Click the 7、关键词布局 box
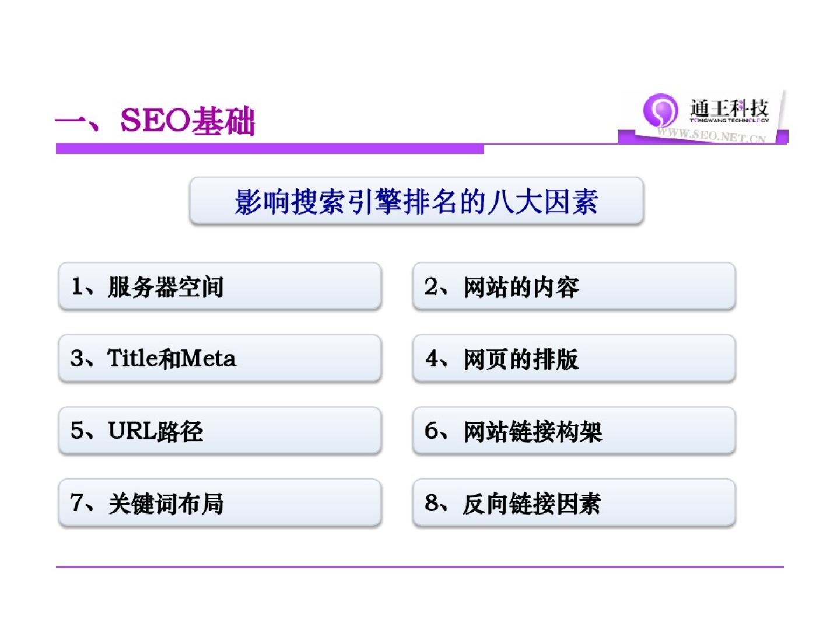This screenshot has height=630, width=840. 220,503
